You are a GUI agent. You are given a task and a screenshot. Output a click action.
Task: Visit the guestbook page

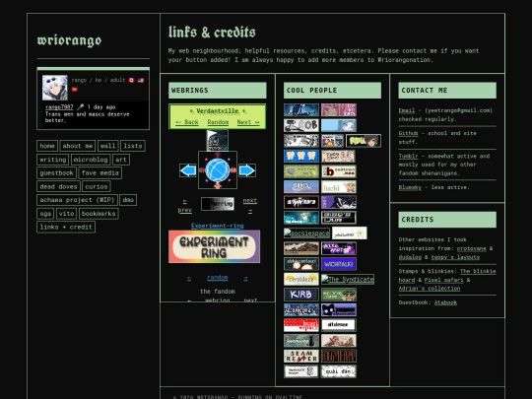point(57,173)
